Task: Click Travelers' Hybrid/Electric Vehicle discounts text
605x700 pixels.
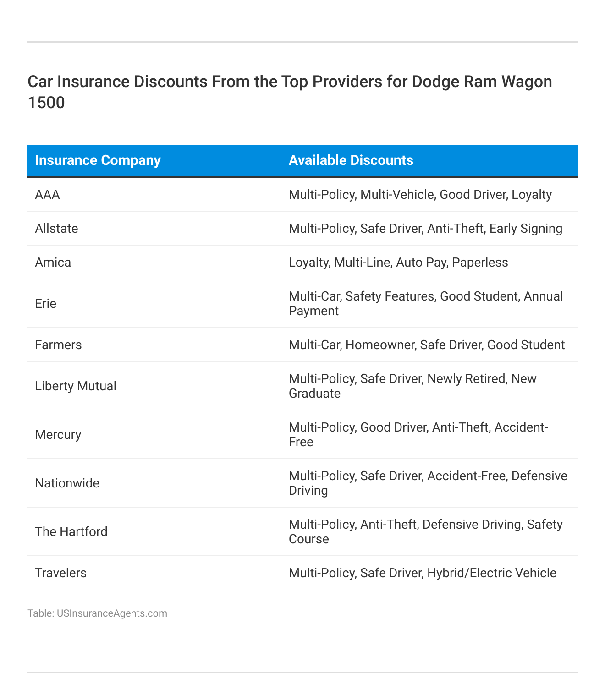Action: (x=422, y=573)
